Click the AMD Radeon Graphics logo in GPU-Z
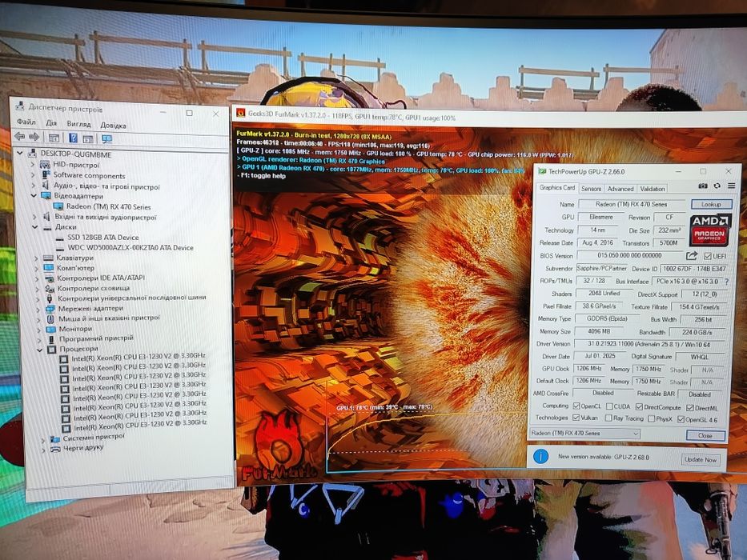This screenshot has width=747, height=560. pos(709,230)
